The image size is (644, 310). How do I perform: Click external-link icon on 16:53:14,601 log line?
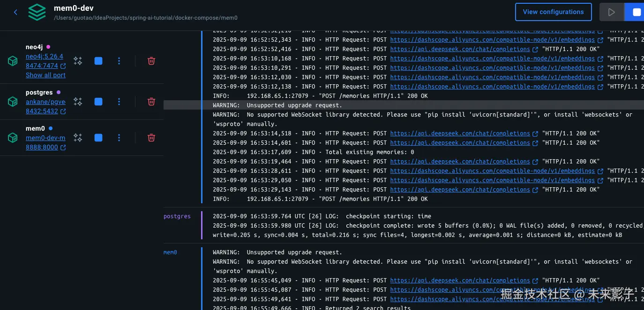pyautogui.click(x=535, y=143)
